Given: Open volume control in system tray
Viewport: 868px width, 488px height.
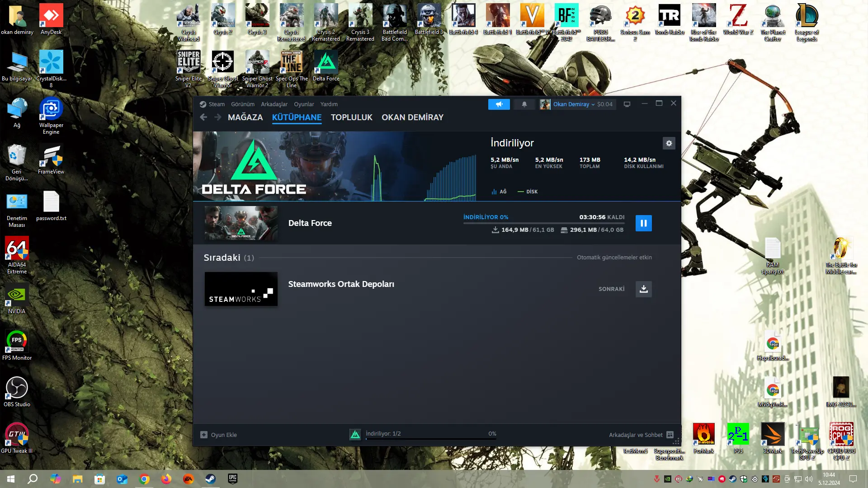Looking at the screenshot, I should click(809, 479).
